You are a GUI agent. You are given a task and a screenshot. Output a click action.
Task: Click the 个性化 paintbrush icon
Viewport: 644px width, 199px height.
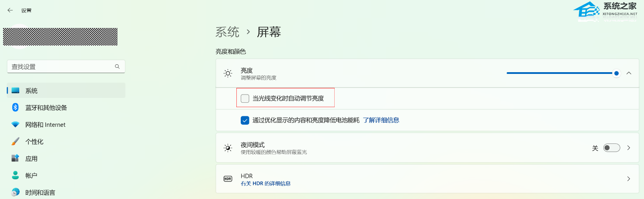tap(15, 142)
